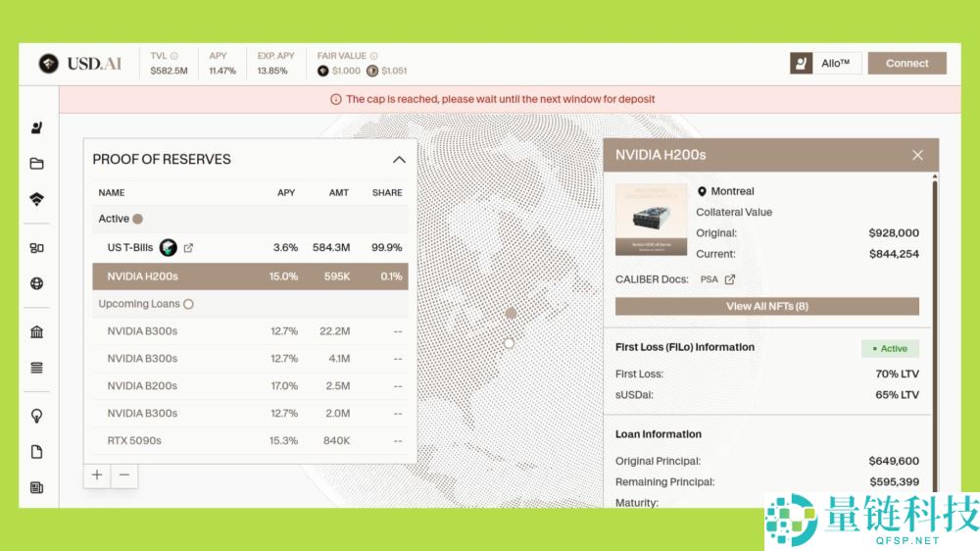Screen dimensions: 980x551
Task: Collapse the Proof of Reserves panel
Action: (399, 160)
